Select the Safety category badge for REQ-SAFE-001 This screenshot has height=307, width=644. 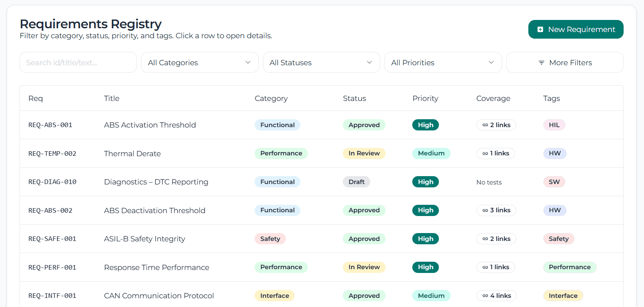[x=270, y=239]
